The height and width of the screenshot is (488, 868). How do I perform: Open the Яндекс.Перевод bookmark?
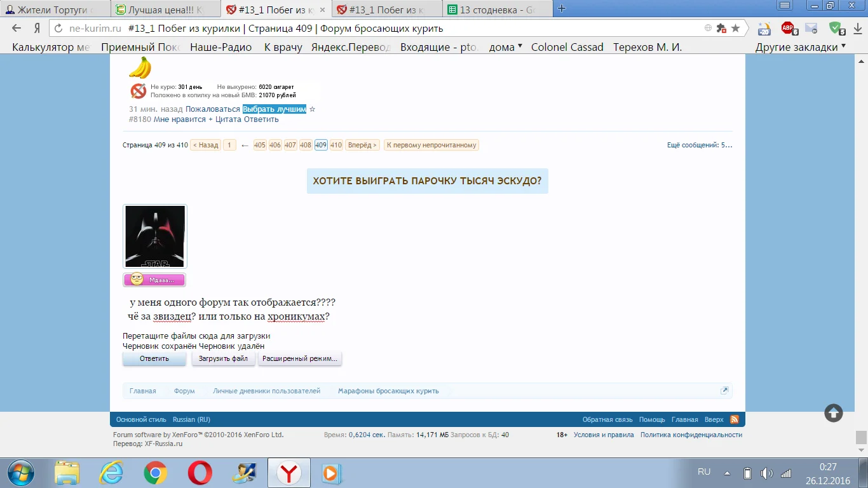tap(351, 47)
